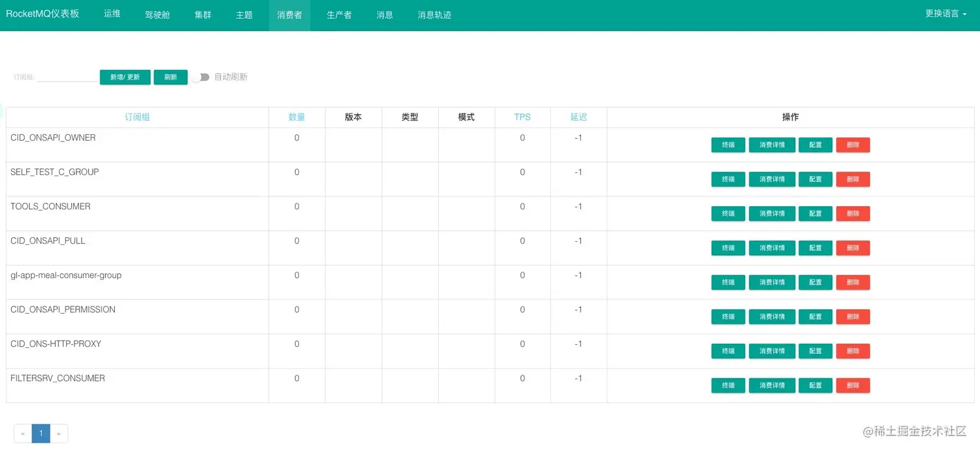
Task: Click the RocketMQ仪表板 brand title
Action: [x=43, y=14]
